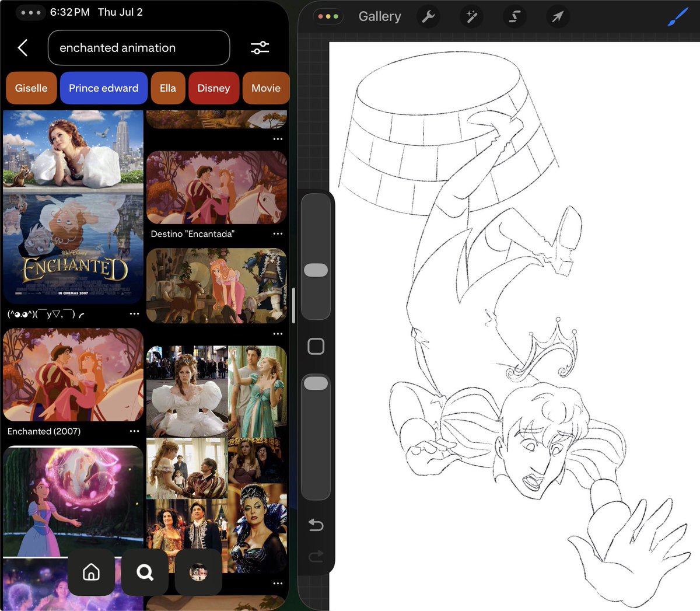This screenshot has height=611, width=700.
Task: Select the Procreate Selection tool
Action: click(x=514, y=17)
